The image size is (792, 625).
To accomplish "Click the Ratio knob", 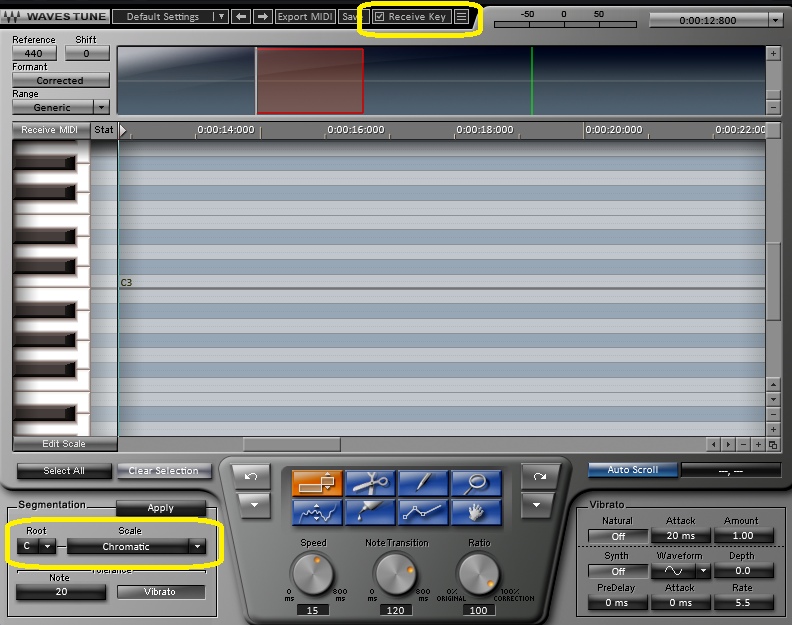I will point(479,573).
